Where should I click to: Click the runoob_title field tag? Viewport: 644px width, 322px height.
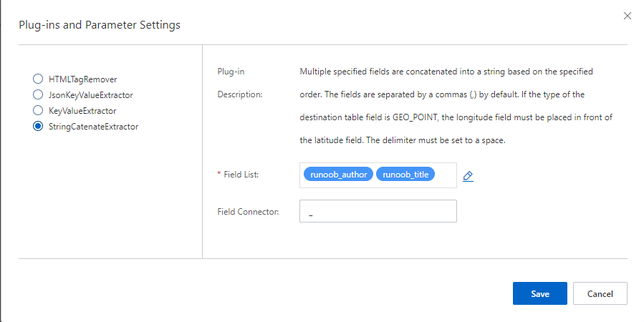[x=405, y=175]
